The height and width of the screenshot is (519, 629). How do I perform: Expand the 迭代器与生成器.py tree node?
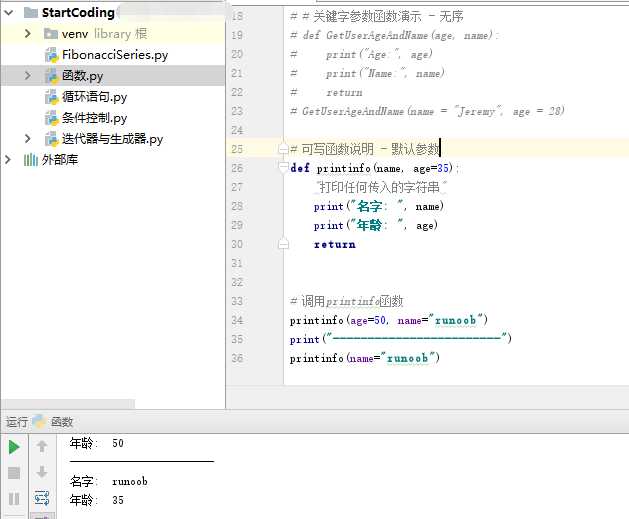tap(28, 139)
